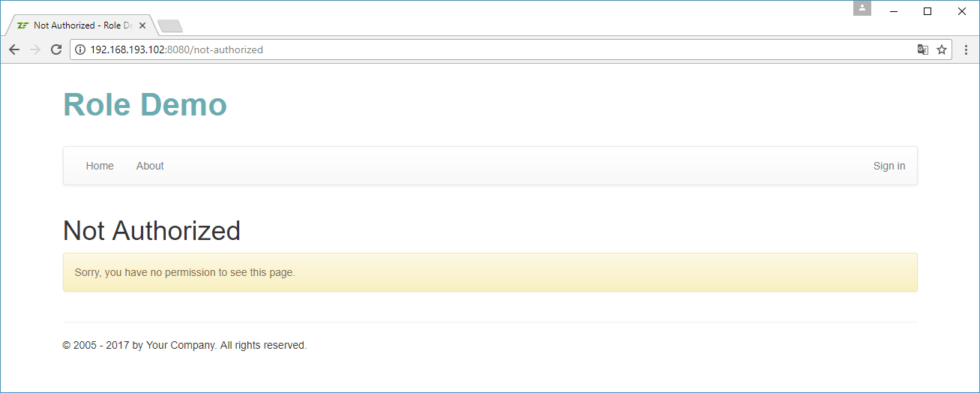Maximize the browser window
The width and height of the screenshot is (980, 393).
pyautogui.click(x=928, y=11)
